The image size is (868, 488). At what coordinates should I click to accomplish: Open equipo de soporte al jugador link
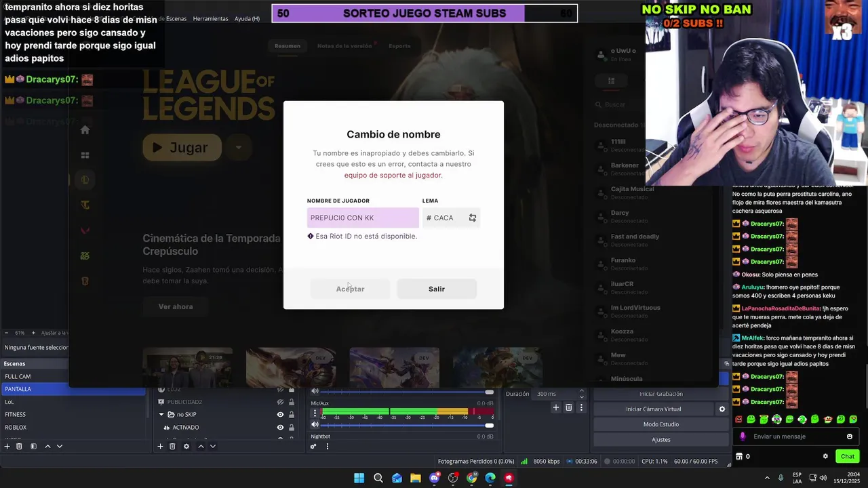[393, 175]
